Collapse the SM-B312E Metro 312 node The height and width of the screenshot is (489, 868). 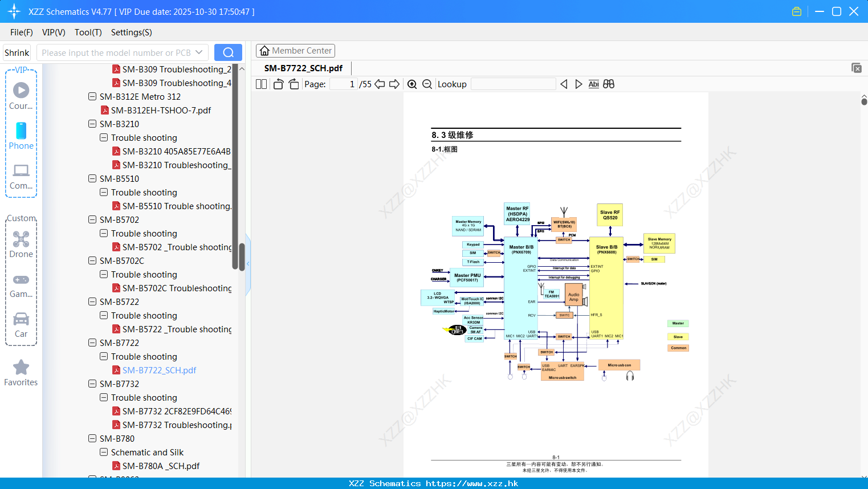pyautogui.click(x=92, y=96)
